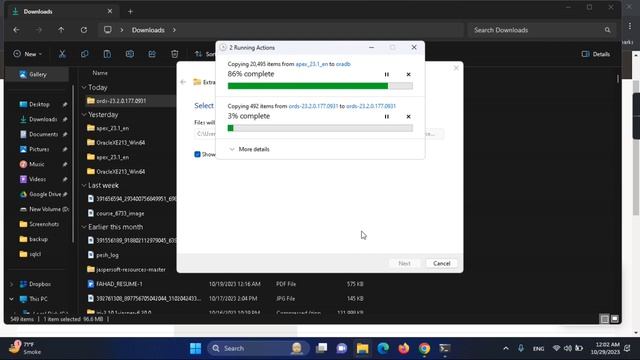Switch to large thumbnails view icon
Image resolution: width=640 pixels, height=360 pixels.
click(615, 319)
